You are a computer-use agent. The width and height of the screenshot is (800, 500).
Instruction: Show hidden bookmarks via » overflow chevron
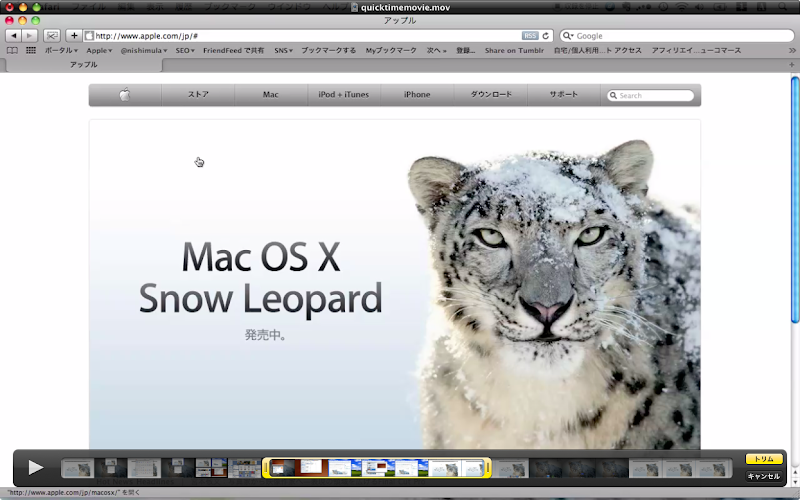pyautogui.click(x=792, y=51)
